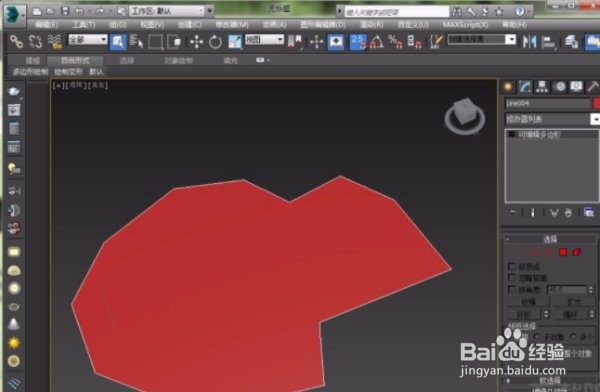The image size is (600, 392).
Task: Open the Views (V) menu
Action: [152, 25]
